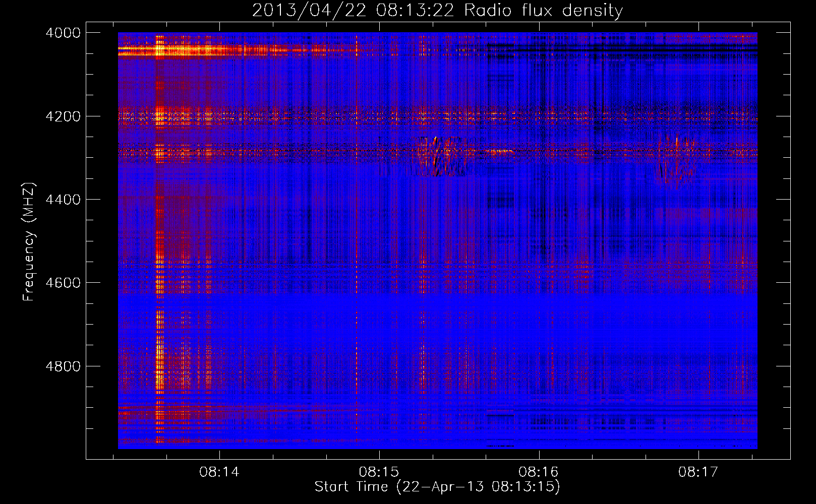The width and height of the screenshot is (816, 504).
Task: Click the 4800 frequency axis label
Action: click(63, 366)
